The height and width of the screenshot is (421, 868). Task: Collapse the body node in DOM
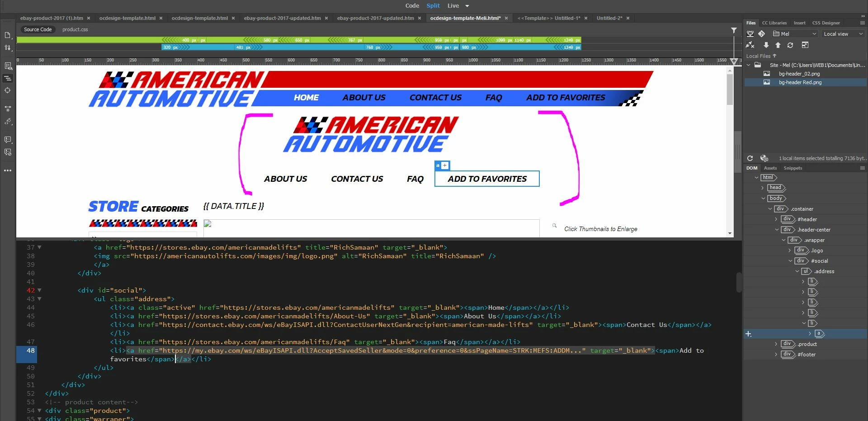(763, 199)
